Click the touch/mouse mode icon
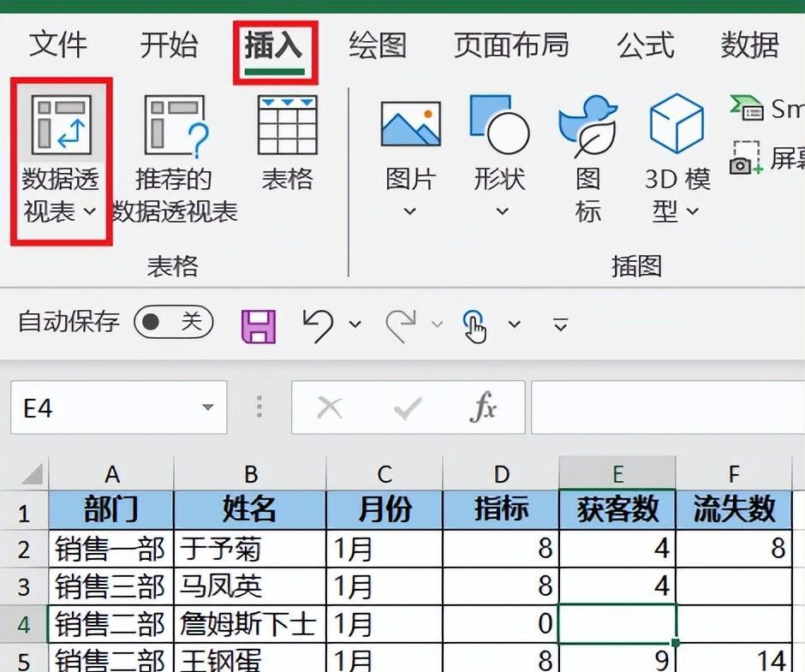The width and height of the screenshot is (805, 672). [x=474, y=326]
